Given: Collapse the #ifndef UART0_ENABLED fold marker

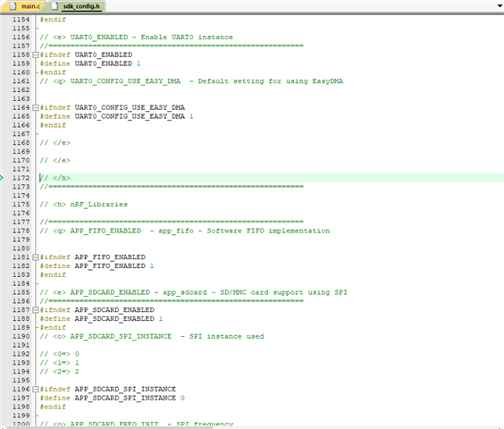Looking at the screenshot, I should pyautogui.click(x=36, y=55).
